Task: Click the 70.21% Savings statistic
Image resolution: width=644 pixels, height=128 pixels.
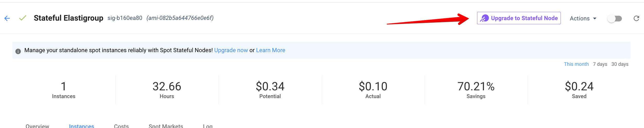Action: point(476,89)
